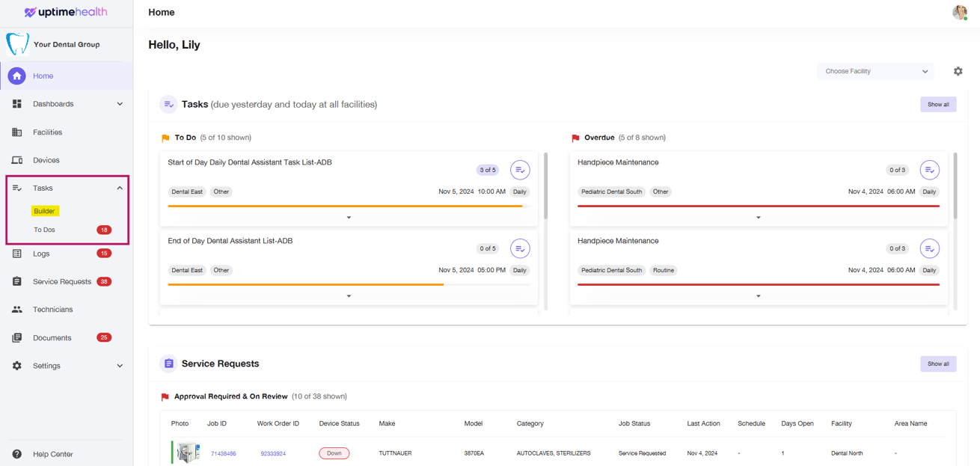Click the uptimehealth logo
This screenshot has width=980, height=466.
pos(66,12)
